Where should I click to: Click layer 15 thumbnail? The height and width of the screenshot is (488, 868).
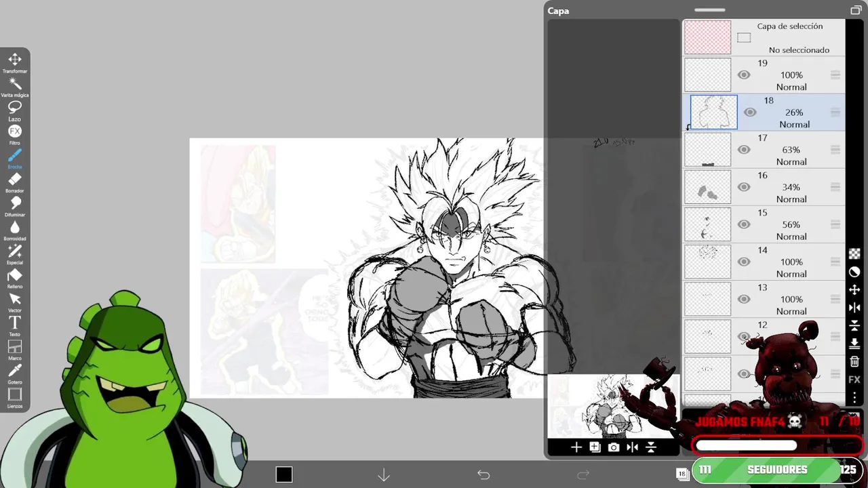coord(707,224)
